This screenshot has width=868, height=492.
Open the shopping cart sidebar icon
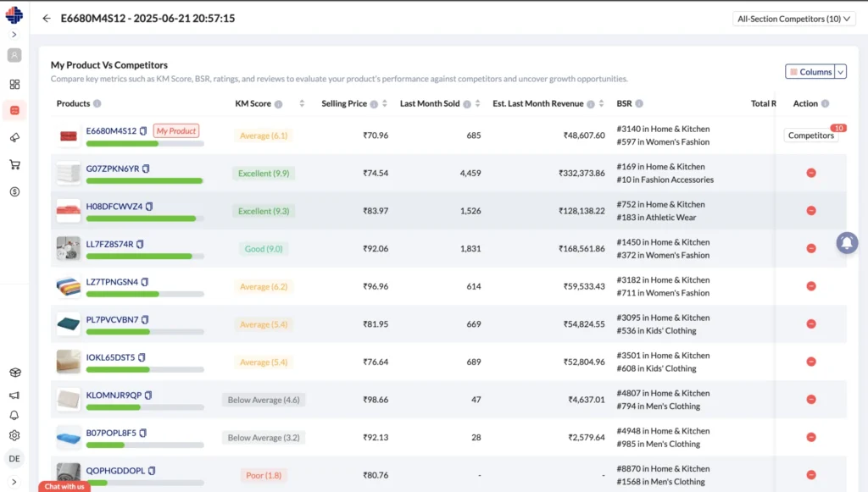pos(14,164)
